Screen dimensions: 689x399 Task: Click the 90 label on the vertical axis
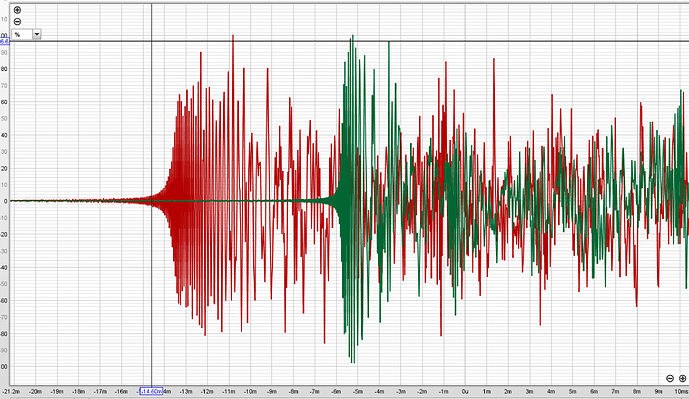[4, 52]
